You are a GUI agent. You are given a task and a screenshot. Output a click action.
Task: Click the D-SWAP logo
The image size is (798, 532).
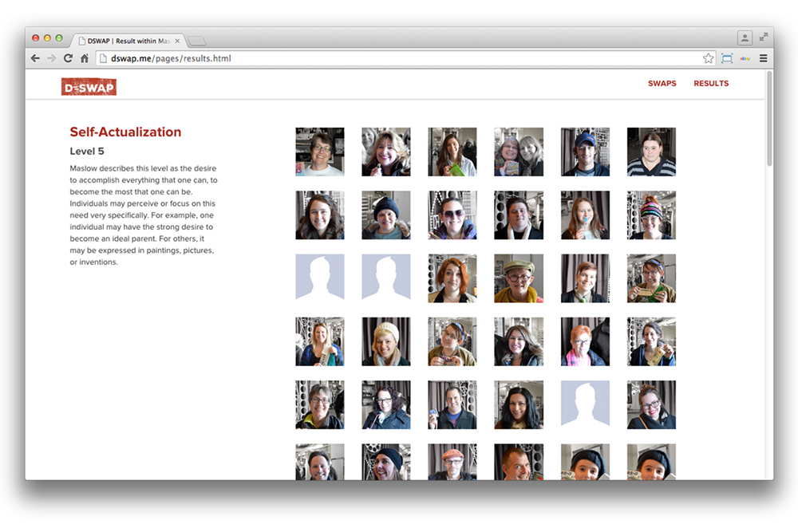(x=89, y=86)
